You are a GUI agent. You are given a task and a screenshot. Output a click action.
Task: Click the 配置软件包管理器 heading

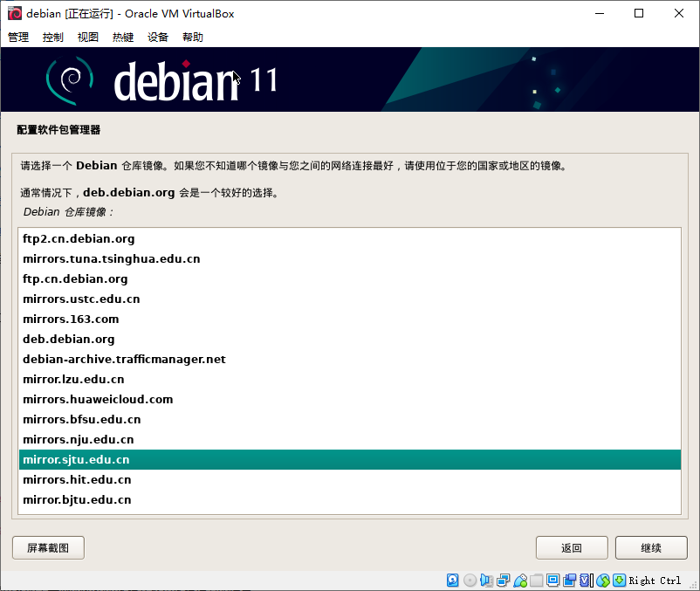click(x=58, y=130)
